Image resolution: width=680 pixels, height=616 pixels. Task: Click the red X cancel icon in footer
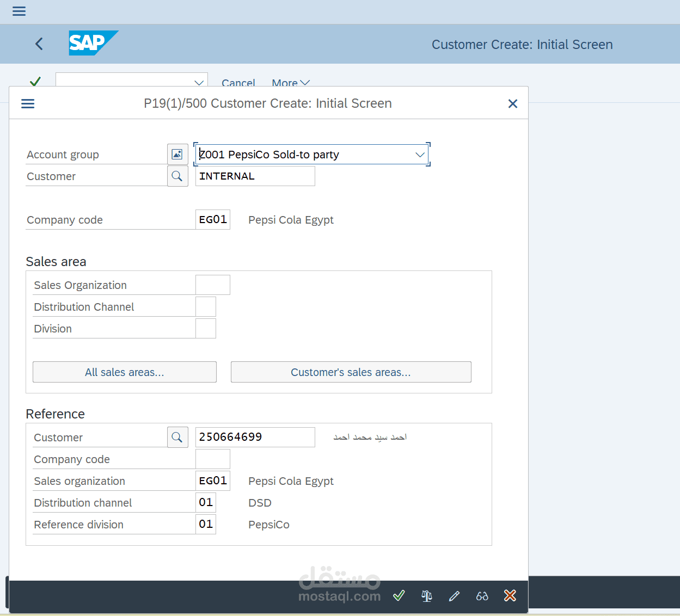coord(510,596)
